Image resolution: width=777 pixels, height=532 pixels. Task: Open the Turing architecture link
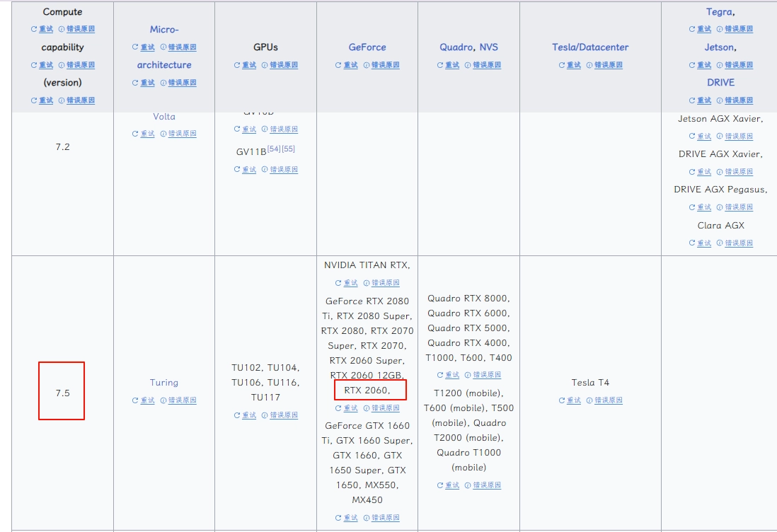[x=164, y=383]
